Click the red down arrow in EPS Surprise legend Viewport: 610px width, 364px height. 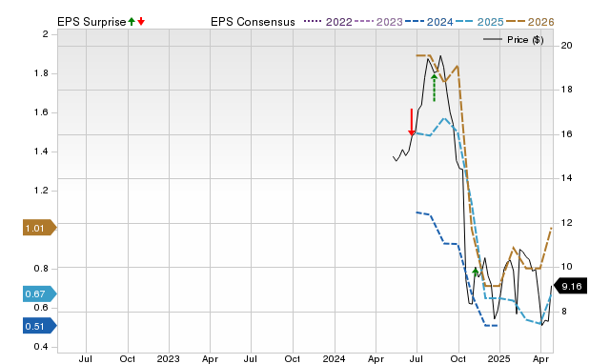pyautogui.click(x=141, y=22)
